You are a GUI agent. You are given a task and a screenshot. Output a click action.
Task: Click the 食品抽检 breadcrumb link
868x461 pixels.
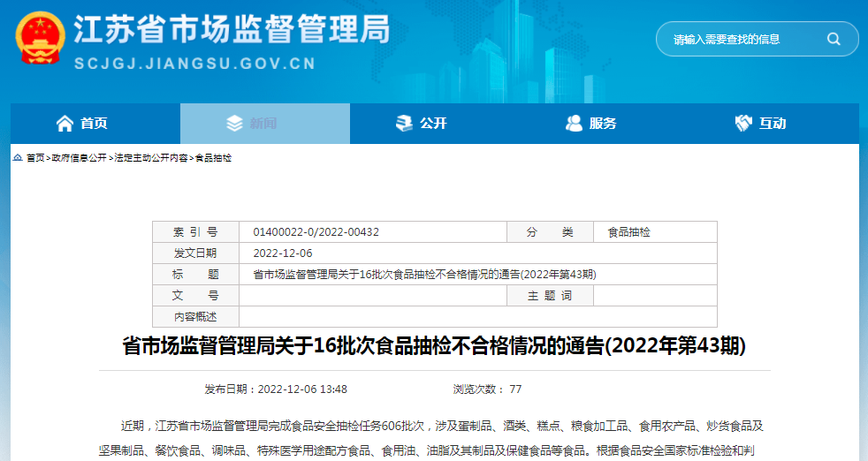coord(213,157)
